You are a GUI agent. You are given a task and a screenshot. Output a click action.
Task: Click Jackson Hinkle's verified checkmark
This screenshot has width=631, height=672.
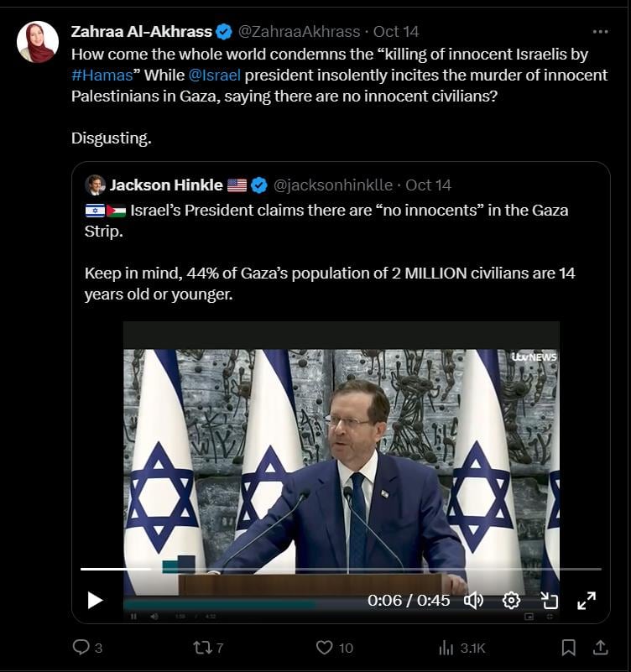pyautogui.click(x=258, y=185)
